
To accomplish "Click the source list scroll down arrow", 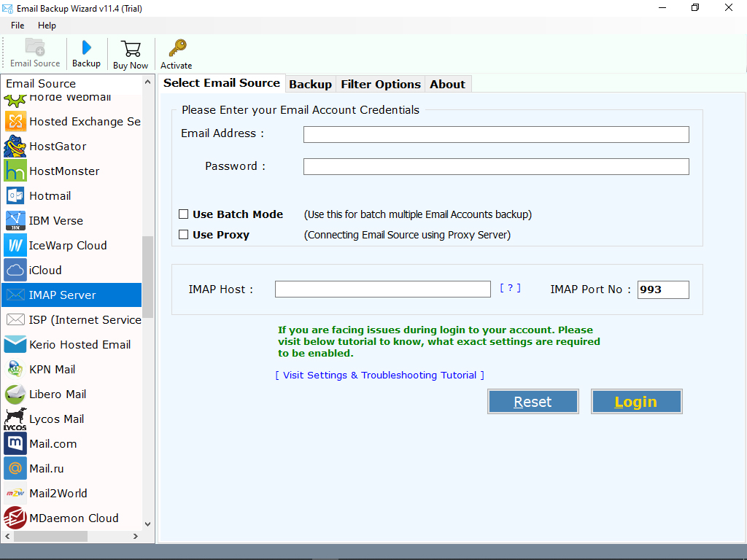I will click(147, 524).
